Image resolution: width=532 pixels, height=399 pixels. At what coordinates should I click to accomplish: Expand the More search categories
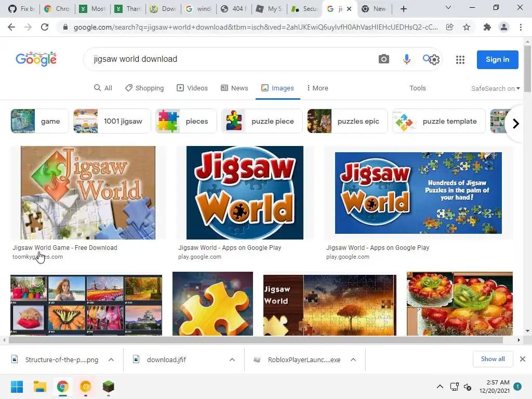pos(317,88)
